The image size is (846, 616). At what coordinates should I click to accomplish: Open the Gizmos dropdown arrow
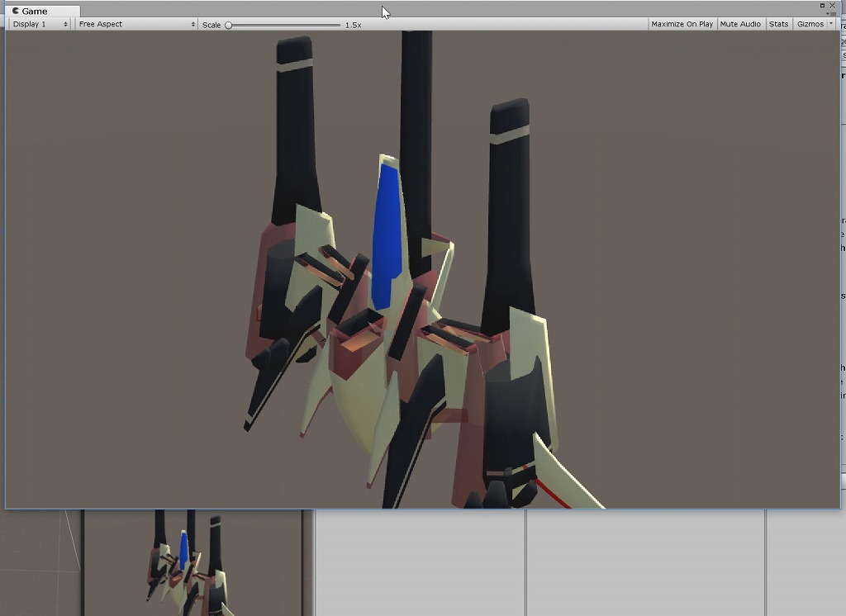coord(831,24)
